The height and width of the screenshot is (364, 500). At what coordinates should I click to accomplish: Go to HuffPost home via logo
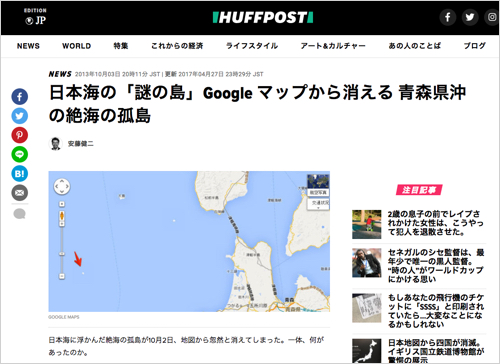click(x=263, y=17)
